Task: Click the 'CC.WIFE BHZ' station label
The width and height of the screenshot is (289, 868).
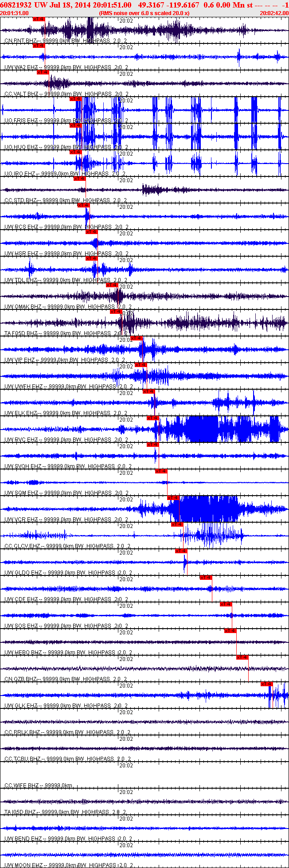Action: coord(22,786)
